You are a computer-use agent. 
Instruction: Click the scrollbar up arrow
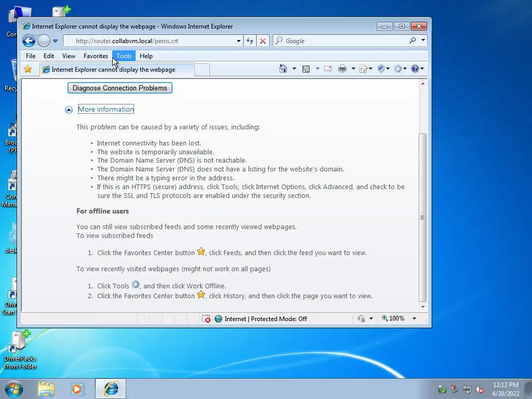(422, 84)
